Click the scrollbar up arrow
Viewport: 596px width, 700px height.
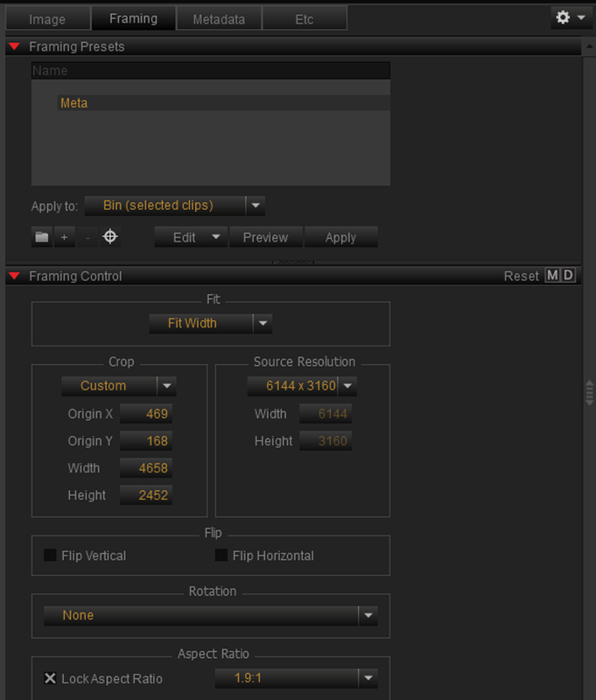(589, 46)
